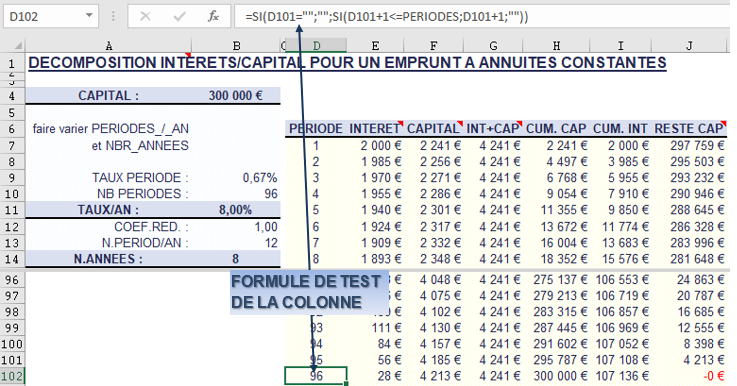Select the active cell containing 96
The height and width of the screenshot is (386, 737).
[316, 376]
